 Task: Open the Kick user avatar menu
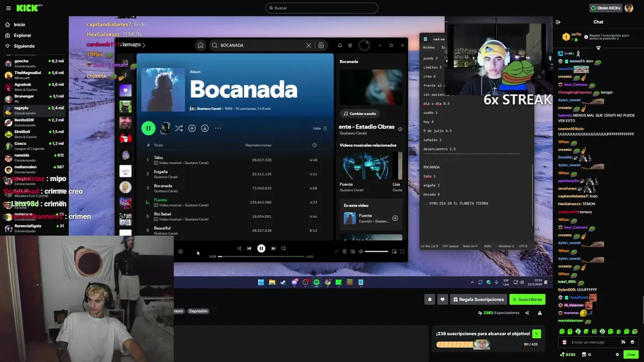(x=629, y=8)
